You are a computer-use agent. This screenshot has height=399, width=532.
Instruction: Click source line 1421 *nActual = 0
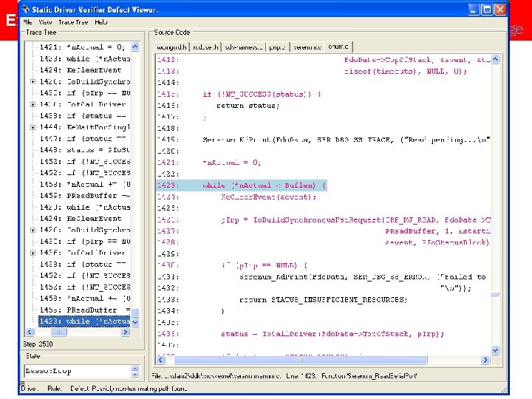click(x=232, y=163)
